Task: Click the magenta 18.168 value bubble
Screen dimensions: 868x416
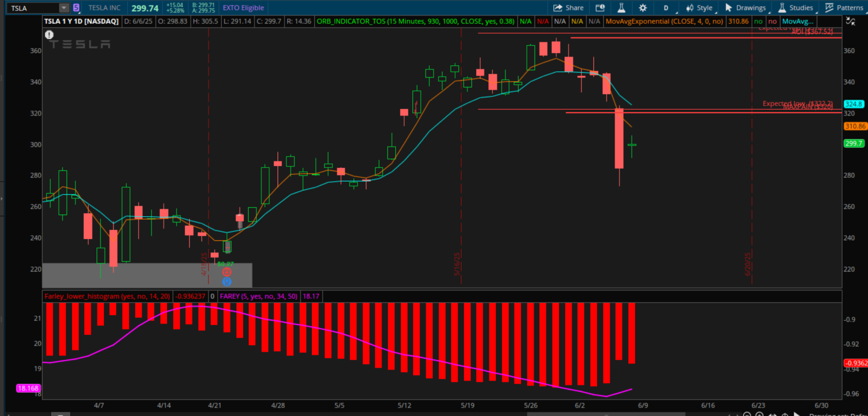Action: click(x=28, y=388)
